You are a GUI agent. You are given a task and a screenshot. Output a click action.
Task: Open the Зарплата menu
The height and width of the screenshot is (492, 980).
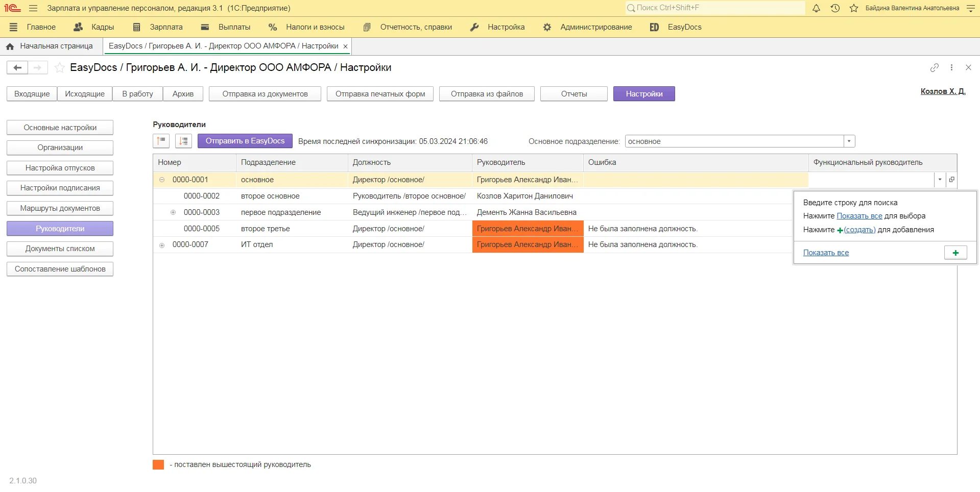tap(158, 27)
